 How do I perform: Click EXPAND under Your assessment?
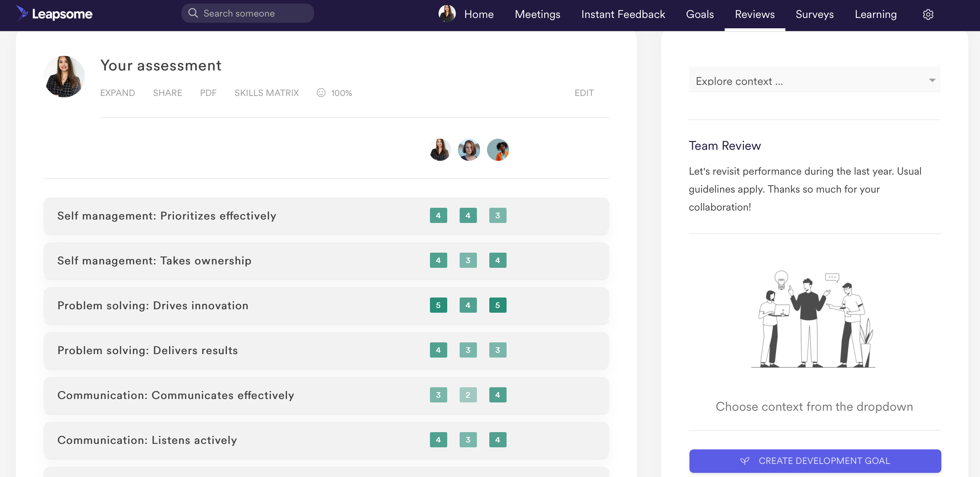click(x=118, y=93)
